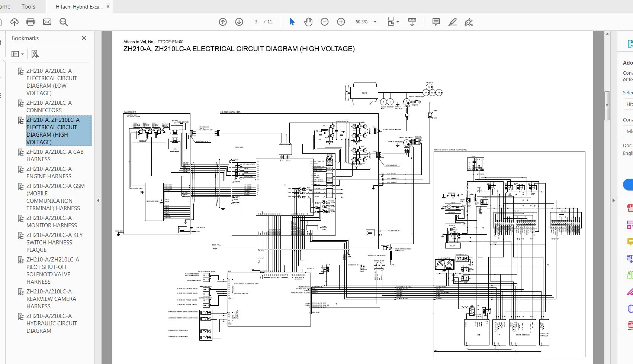The image size is (633, 364).
Task: Go to previous page with up arrow
Action: click(x=223, y=22)
